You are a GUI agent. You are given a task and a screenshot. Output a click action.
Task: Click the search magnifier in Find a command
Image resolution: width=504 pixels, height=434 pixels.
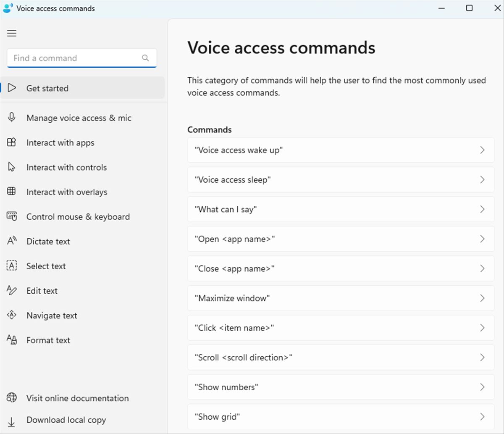click(x=145, y=58)
